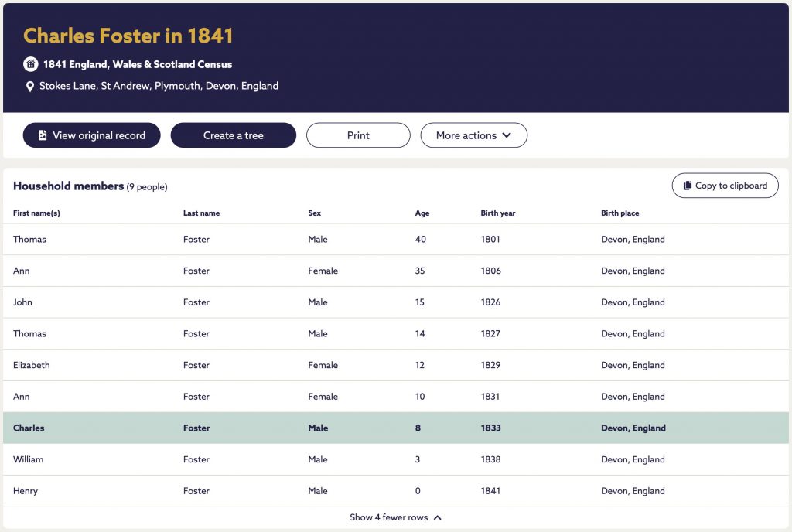
Task: Click the document icon in View original record
Action: coord(43,135)
